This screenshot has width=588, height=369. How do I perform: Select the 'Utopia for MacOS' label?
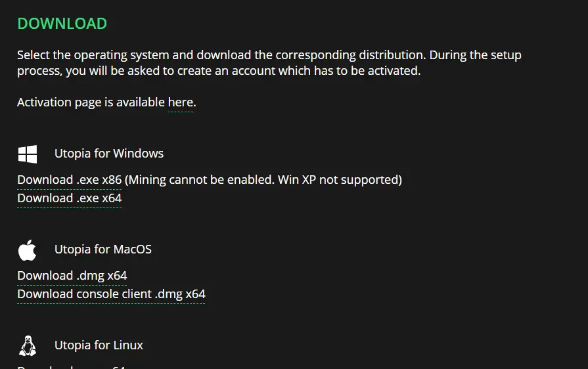click(x=102, y=250)
